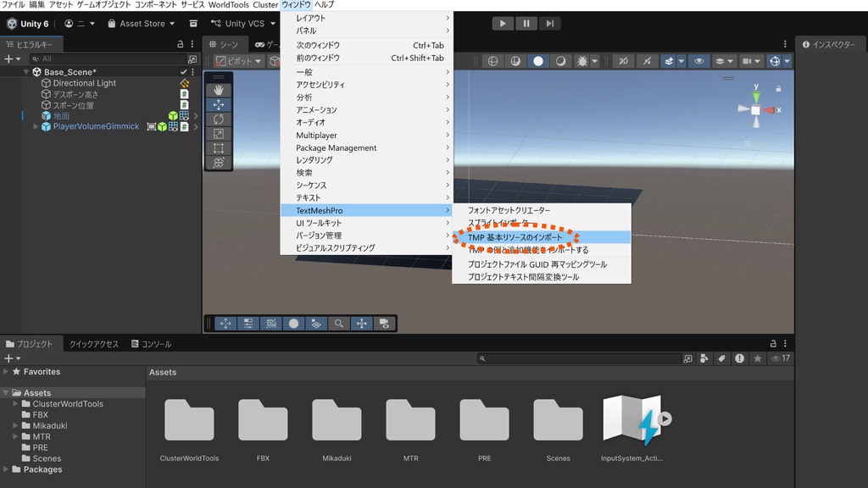This screenshot has height=488, width=868.
Task: Switch to the Quick Access tab
Action: click(x=93, y=344)
